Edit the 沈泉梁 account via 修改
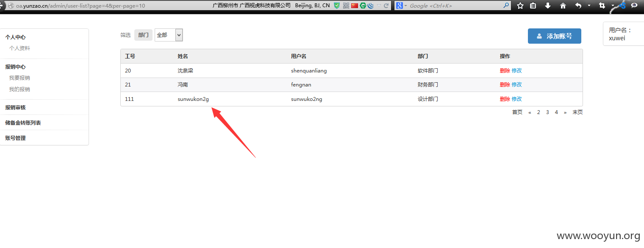This screenshot has height=248, width=644. 517,71
